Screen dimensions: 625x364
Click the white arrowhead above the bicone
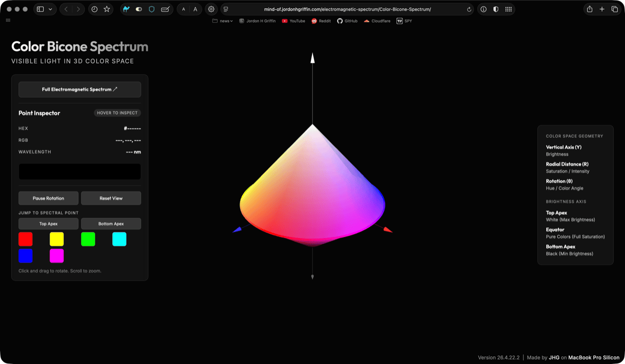coord(312,58)
